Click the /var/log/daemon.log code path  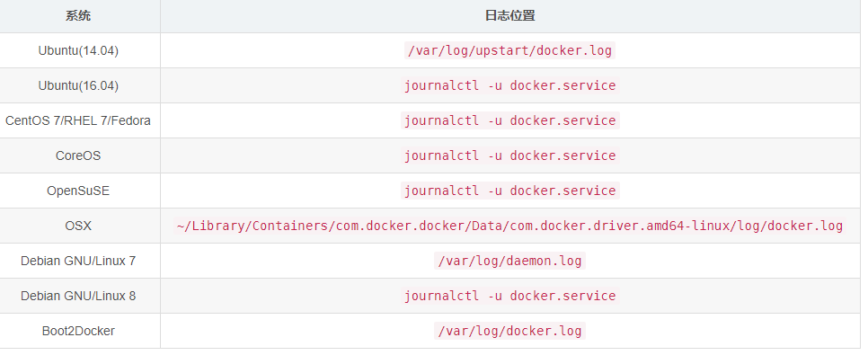click(x=509, y=261)
